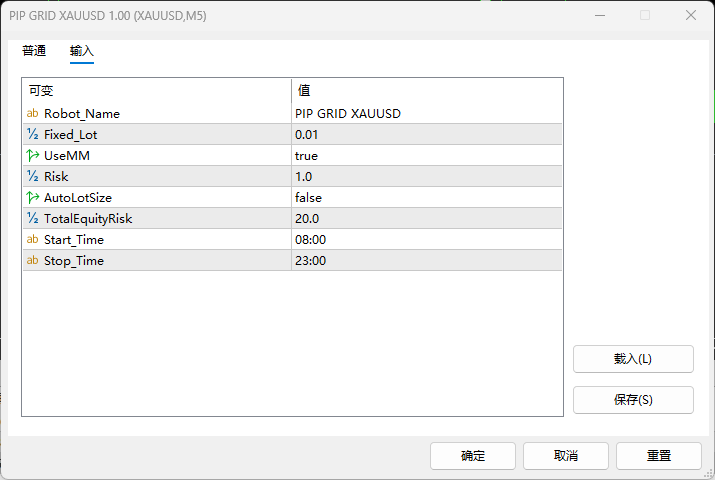
Task: Click the string icon beside Robot_Name
Action: [33, 114]
